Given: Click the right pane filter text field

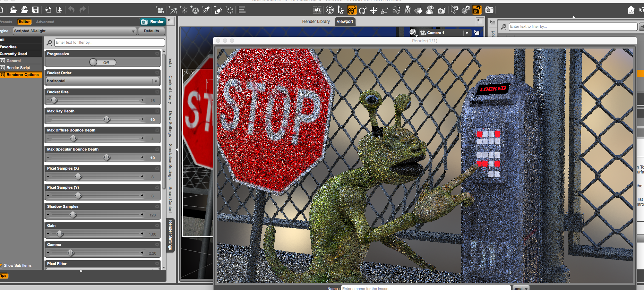Looking at the screenshot, I should tap(573, 26).
